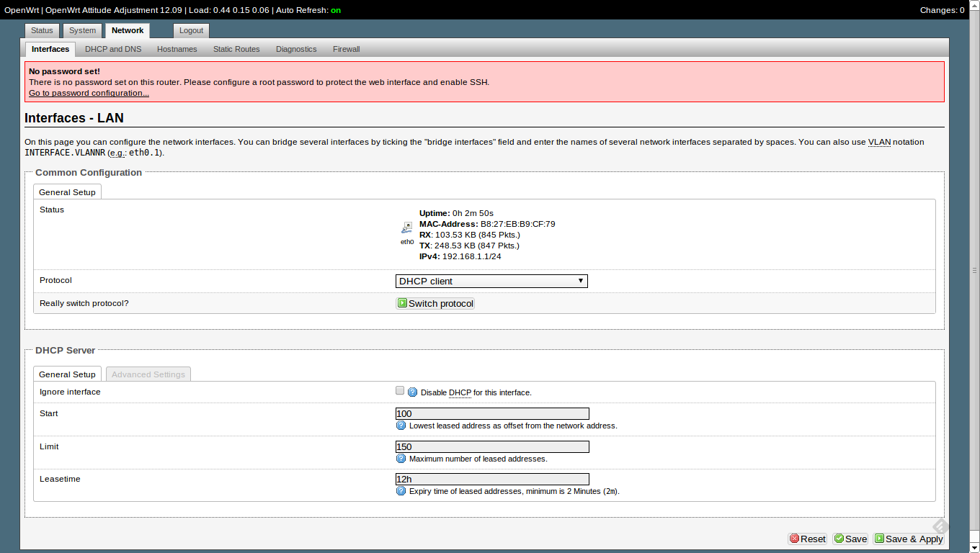Click the resize grip icon at bottom right
The width and height of the screenshot is (980, 553).
click(x=939, y=527)
